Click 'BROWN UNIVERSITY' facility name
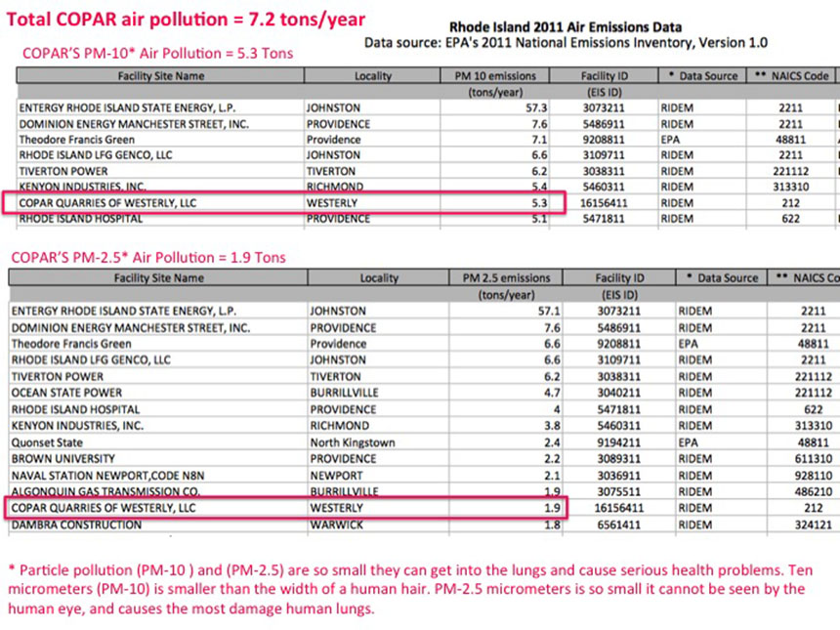 (x=63, y=458)
